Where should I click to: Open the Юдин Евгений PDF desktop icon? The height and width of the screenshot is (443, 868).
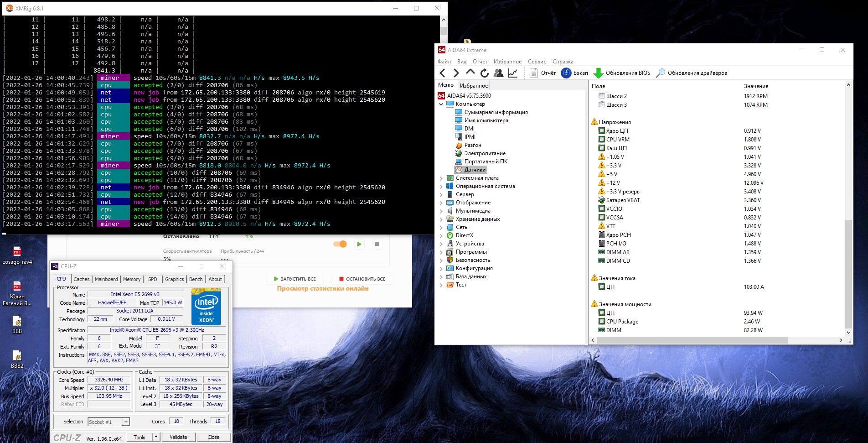(17, 293)
